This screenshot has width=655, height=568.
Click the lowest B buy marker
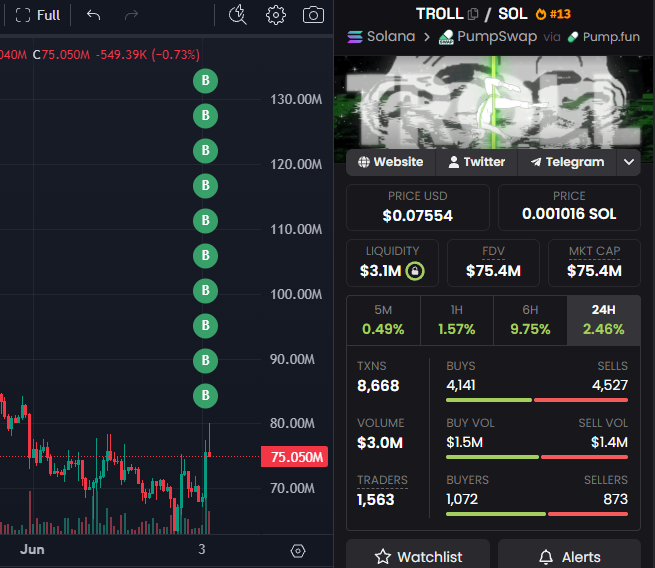(x=206, y=396)
